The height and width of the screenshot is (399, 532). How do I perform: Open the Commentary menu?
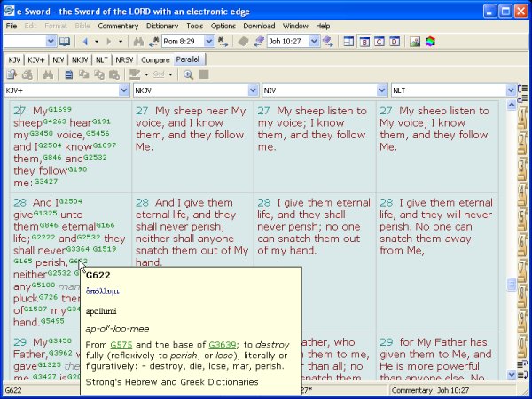118,26
